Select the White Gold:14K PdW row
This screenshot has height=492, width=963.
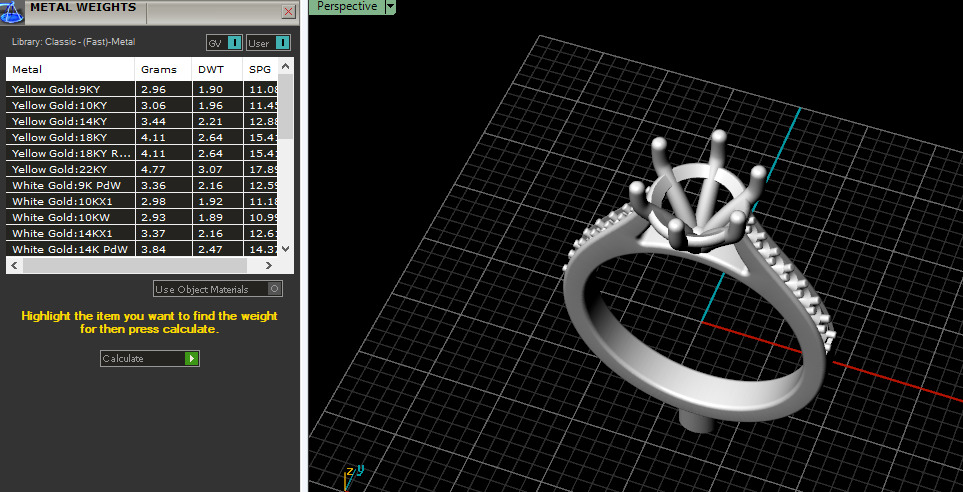pyautogui.click(x=142, y=249)
